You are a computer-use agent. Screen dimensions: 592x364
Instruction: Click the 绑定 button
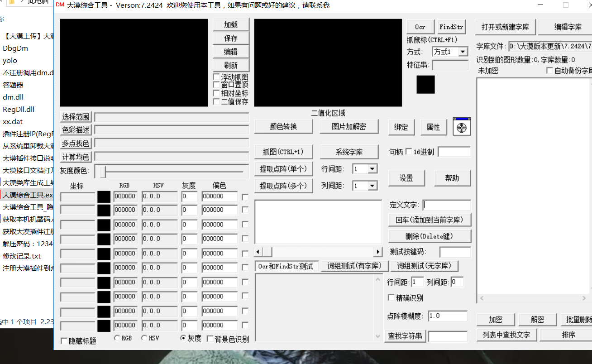(401, 127)
